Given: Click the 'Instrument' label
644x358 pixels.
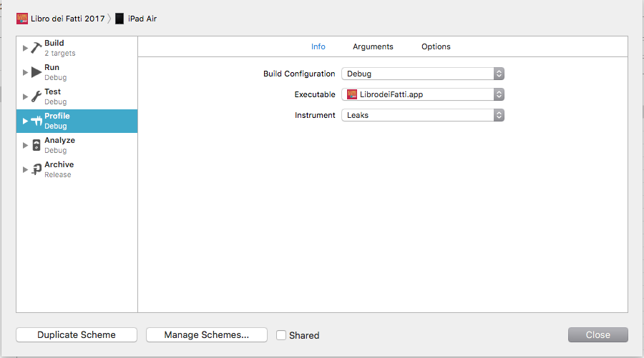Looking at the screenshot, I should coord(315,115).
